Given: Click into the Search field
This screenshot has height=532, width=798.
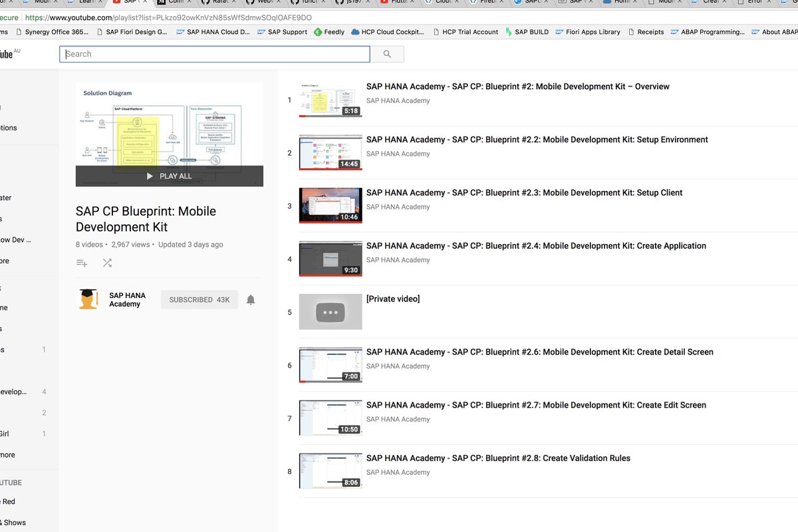Looking at the screenshot, I should (x=215, y=54).
